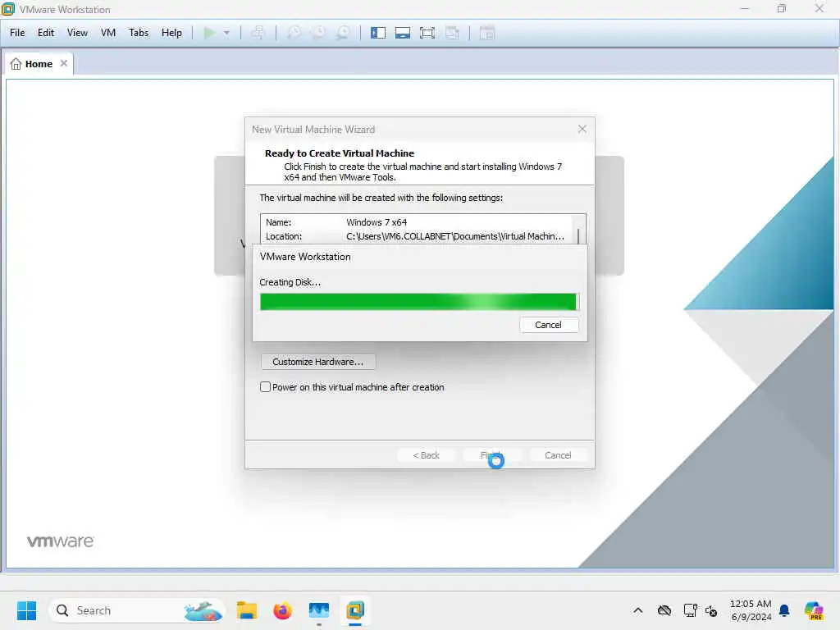Open the blue monitor app on taskbar
The width and height of the screenshot is (840, 630).
[319, 610]
